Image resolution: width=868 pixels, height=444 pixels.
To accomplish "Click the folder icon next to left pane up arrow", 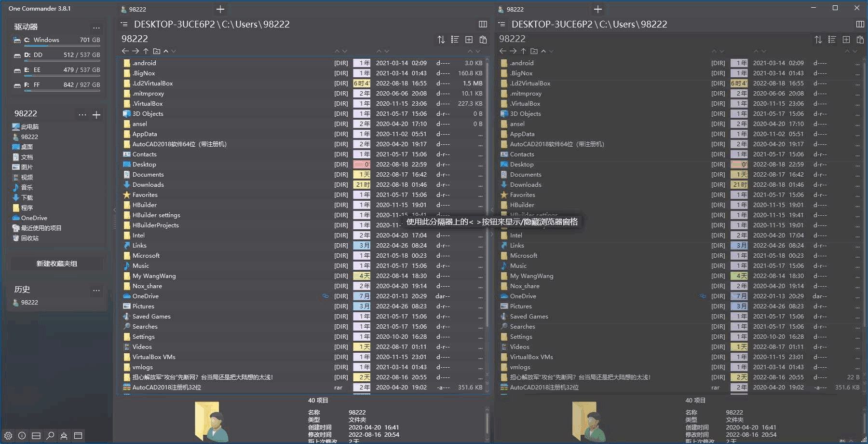I will [156, 51].
